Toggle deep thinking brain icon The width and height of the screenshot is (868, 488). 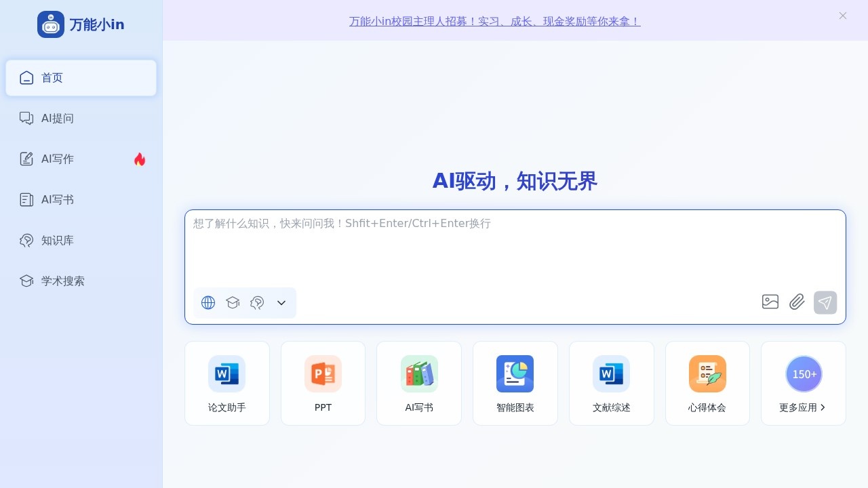257,302
